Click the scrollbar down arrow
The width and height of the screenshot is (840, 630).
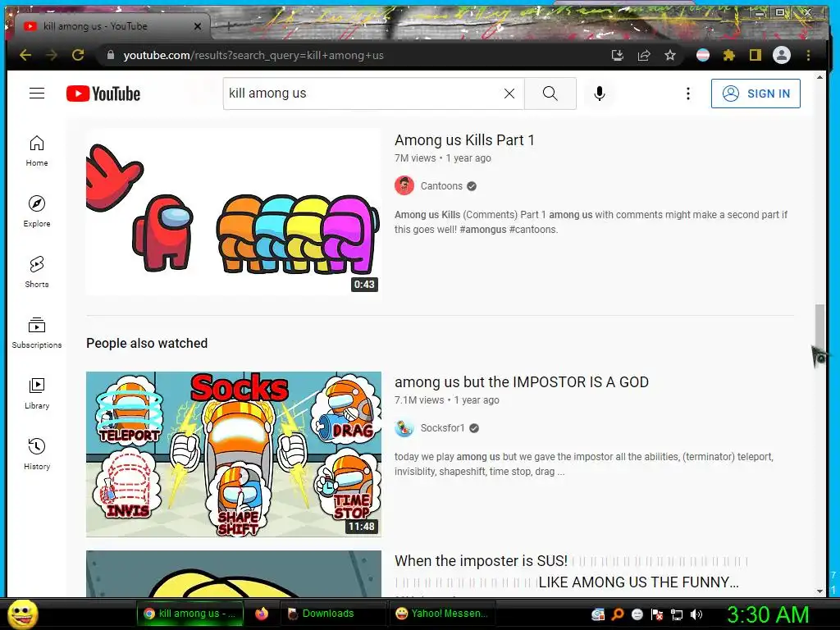819,591
